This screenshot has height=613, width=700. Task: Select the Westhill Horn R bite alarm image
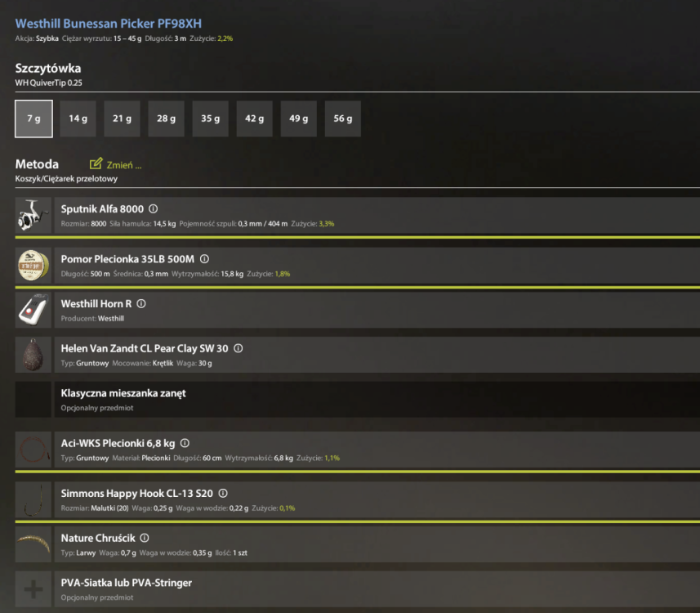[x=33, y=310]
